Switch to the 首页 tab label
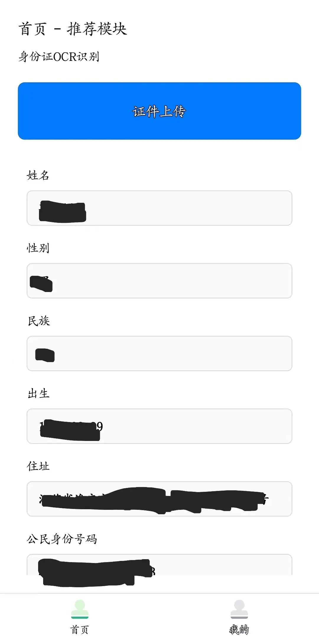Image resolution: width=319 pixels, height=644 pixels. point(80,630)
